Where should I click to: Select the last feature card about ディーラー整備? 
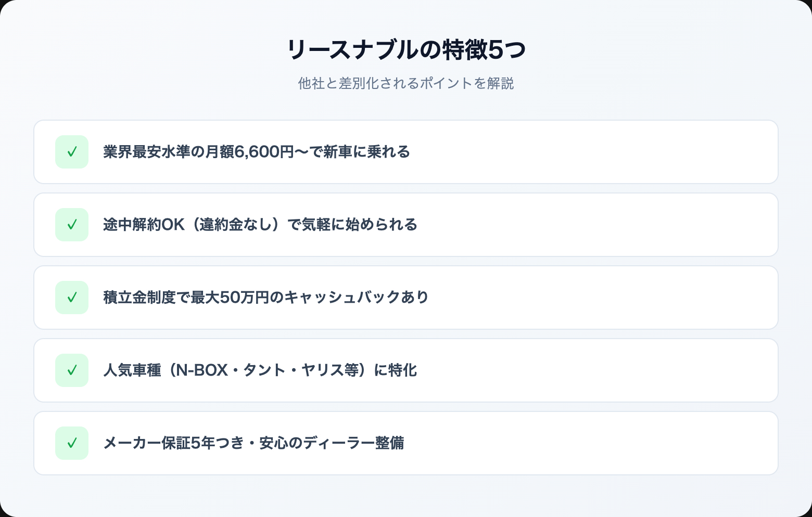click(x=573, y=443)
